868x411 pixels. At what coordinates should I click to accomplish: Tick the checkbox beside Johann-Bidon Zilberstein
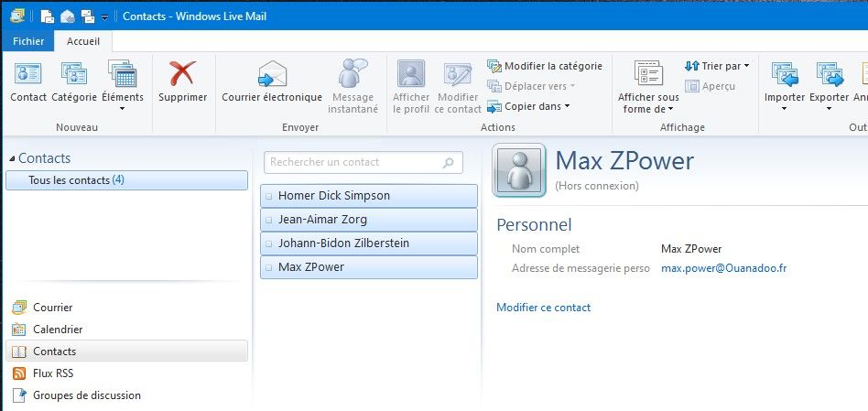(268, 243)
